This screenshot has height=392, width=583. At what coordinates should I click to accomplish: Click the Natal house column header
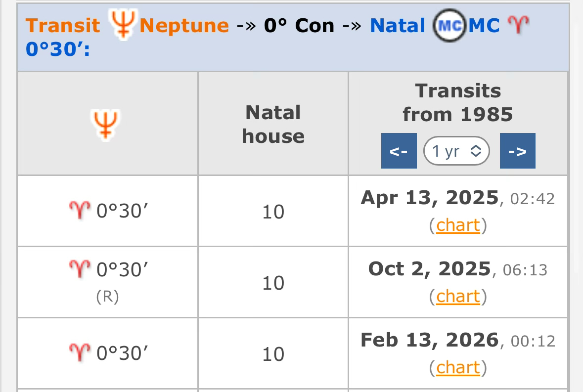(273, 124)
